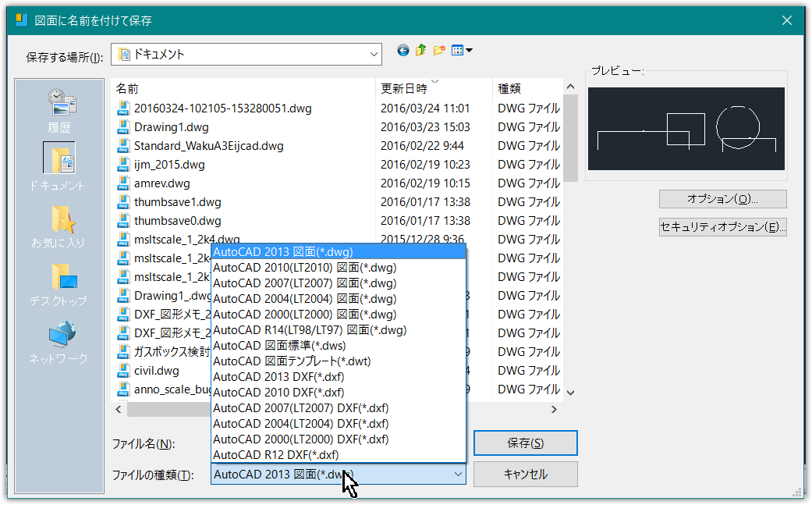Image resolution: width=812 pixels, height=505 pixels.
Task: Choose AutoCAD 2000(LT2000) DXF(*.dxf)
Action: point(339,439)
